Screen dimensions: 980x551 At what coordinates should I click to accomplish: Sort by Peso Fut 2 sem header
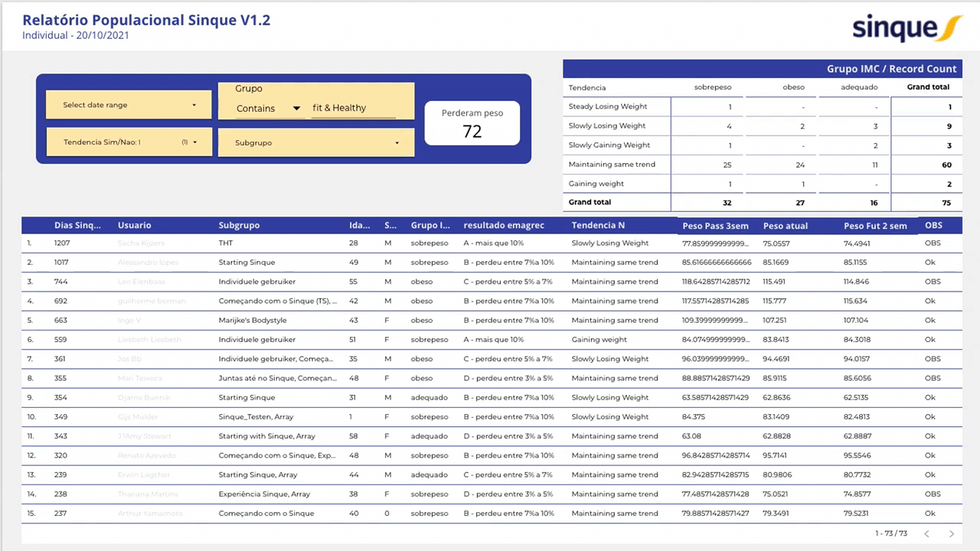coord(875,226)
